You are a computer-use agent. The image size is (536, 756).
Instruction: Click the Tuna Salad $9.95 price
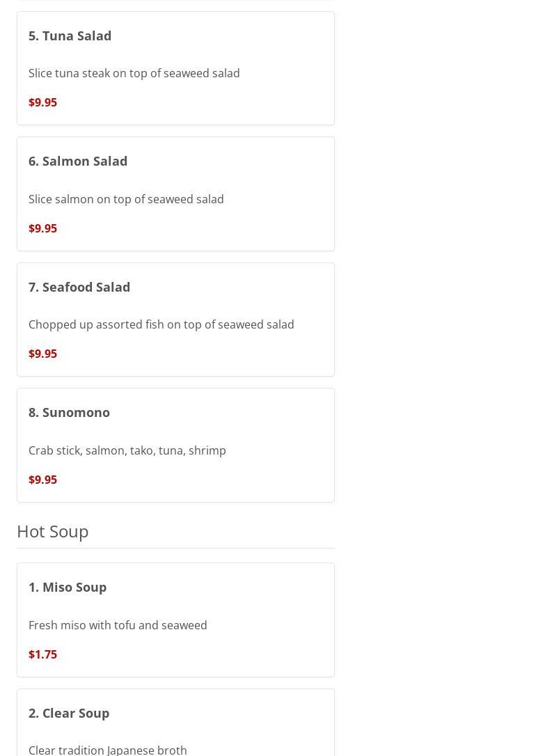[42, 102]
